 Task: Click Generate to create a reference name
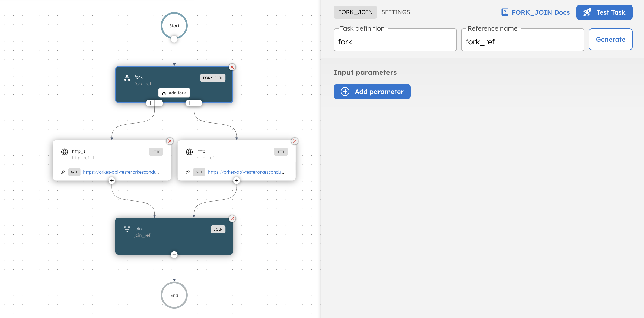(x=610, y=39)
